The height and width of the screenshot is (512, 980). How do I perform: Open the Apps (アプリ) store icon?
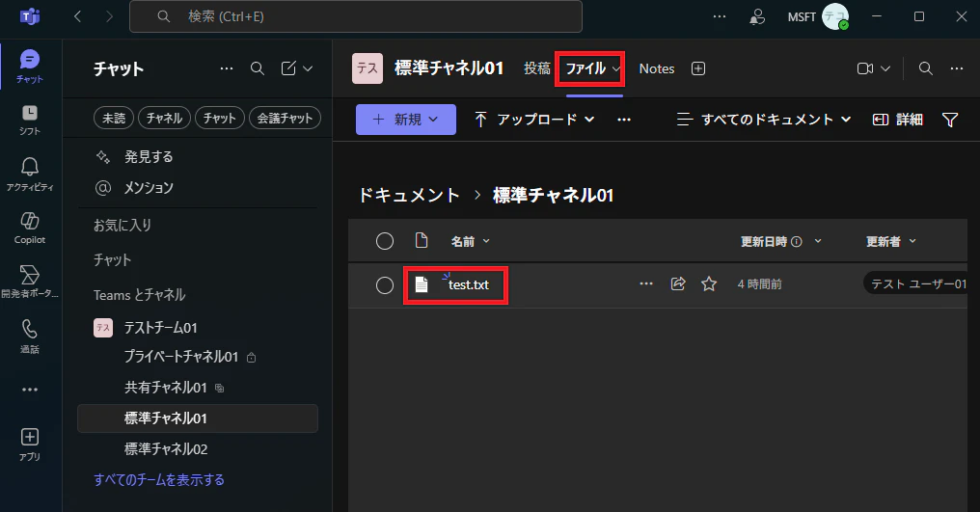[x=29, y=444]
